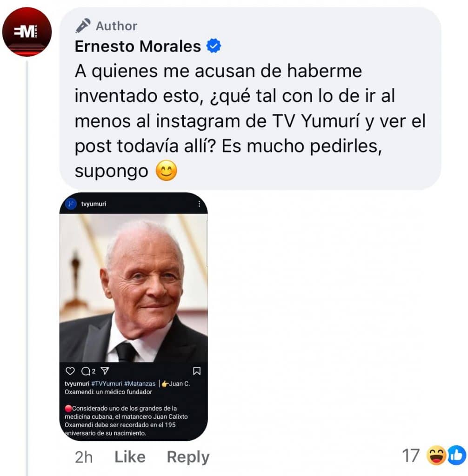Viewport: 468px width, 476px height.
Task: Tap the share paper-plane icon
Action: coord(105,370)
